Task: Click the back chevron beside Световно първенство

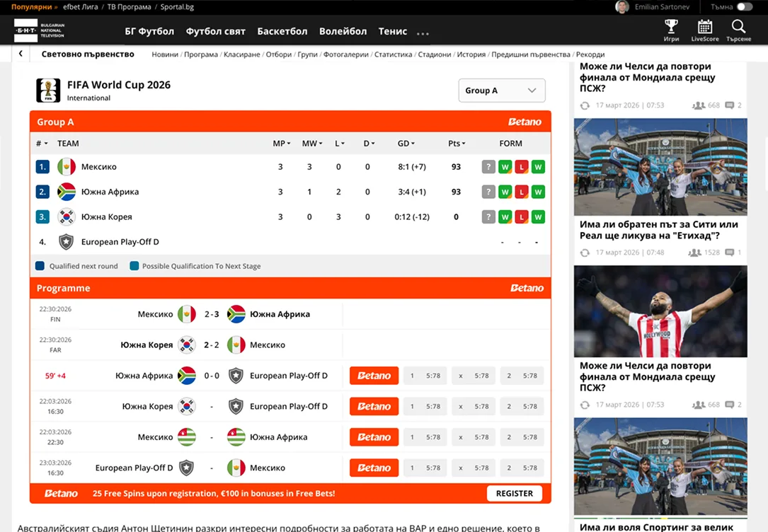Action: click(x=21, y=54)
